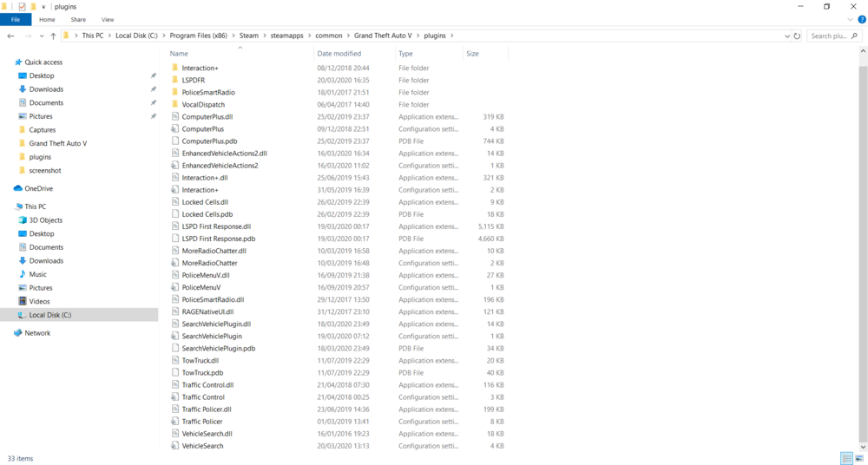Click the PoliceMenuV configuration file icon
The width and height of the screenshot is (868, 465).
175,287
